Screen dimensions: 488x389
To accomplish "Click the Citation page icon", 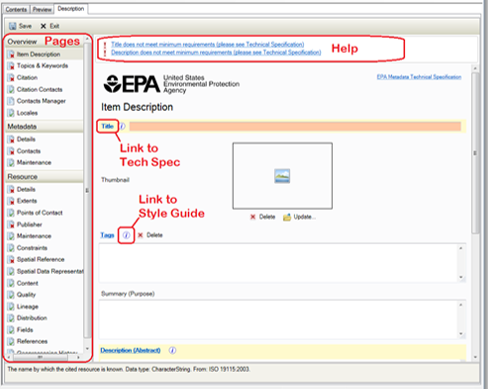I will pos(11,78).
